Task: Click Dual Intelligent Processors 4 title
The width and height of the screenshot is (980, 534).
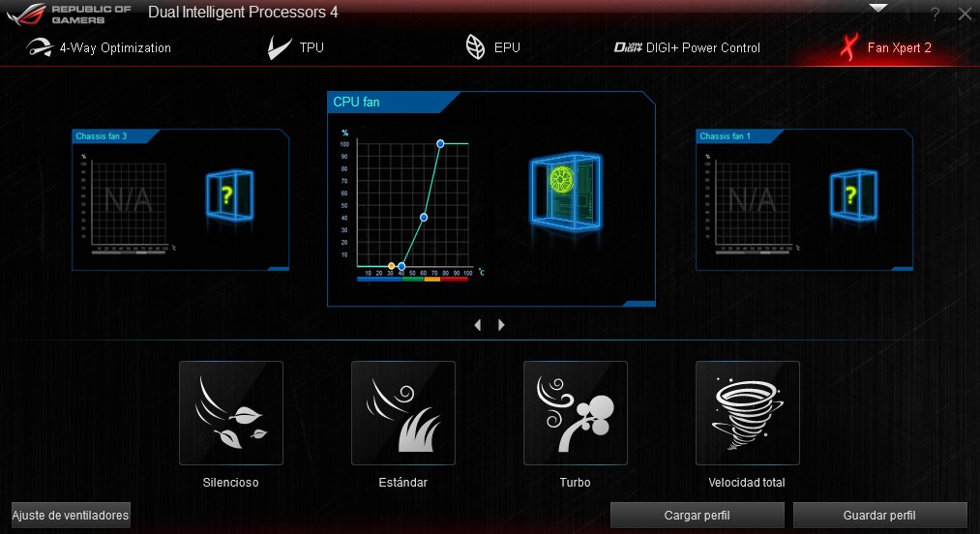Action: (243, 13)
